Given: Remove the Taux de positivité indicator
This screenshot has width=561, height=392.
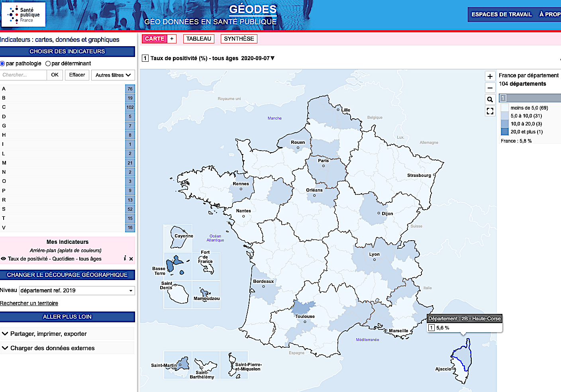Looking at the screenshot, I should pos(131,259).
